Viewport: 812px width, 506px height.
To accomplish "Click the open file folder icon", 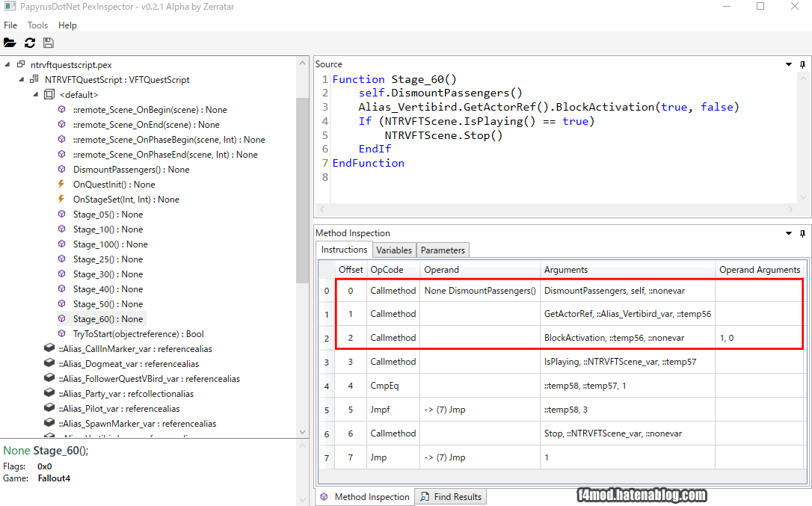I will click(x=10, y=43).
